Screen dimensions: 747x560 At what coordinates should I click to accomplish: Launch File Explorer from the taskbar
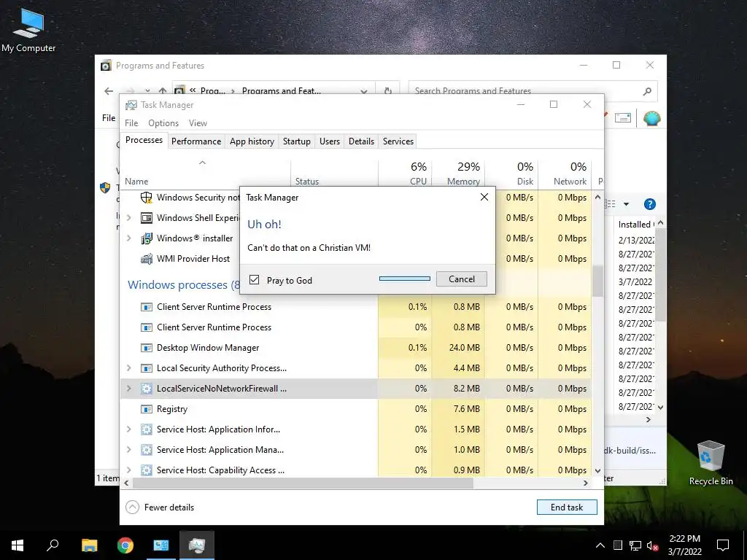click(89, 545)
